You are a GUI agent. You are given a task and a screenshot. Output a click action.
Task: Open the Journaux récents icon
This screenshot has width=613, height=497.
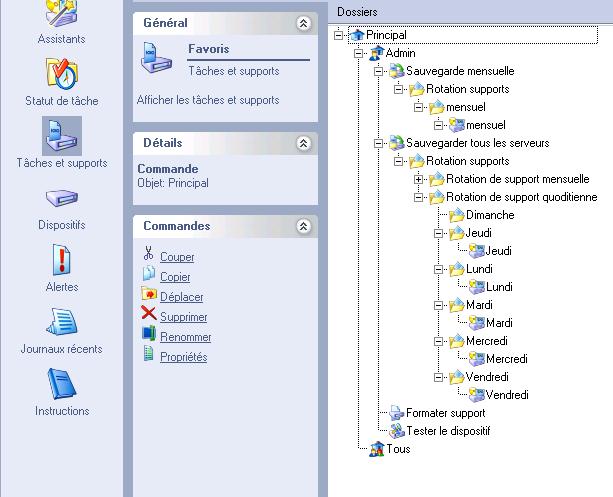click(61, 322)
